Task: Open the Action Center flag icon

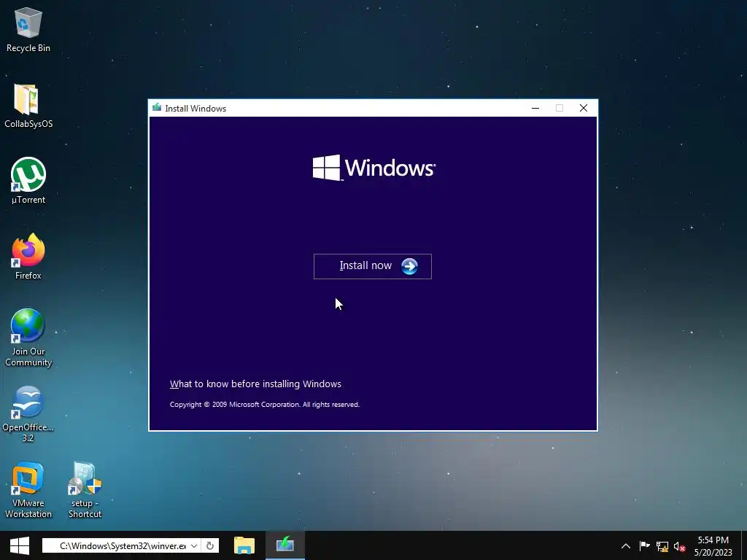Action: [645, 546]
